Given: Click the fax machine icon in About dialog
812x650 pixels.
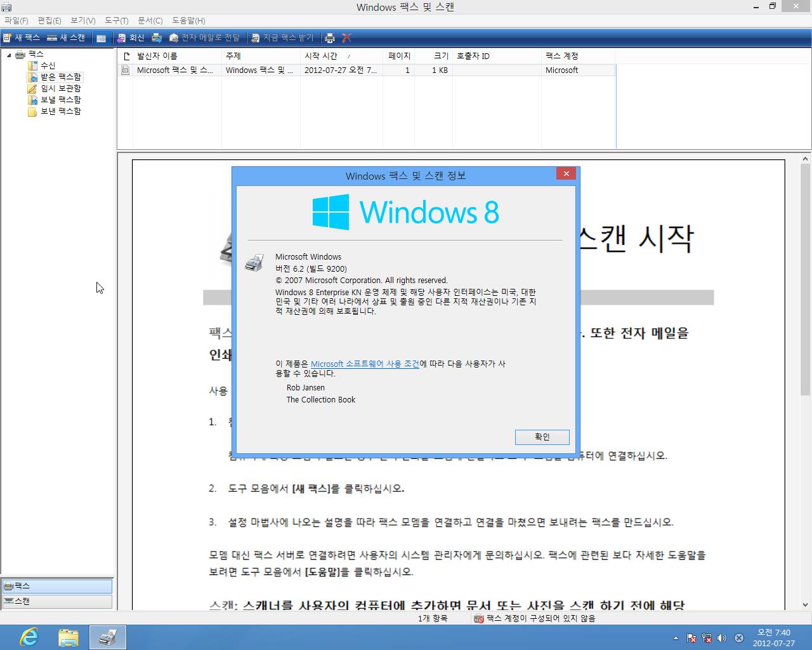Looking at the screenshot, I should pos(254,263).
